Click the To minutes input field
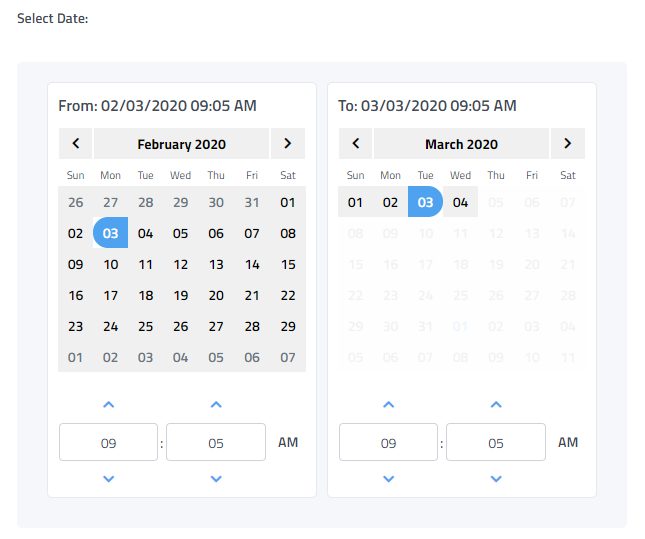Viewport: 645px width, 539px height. click(496, 442)
